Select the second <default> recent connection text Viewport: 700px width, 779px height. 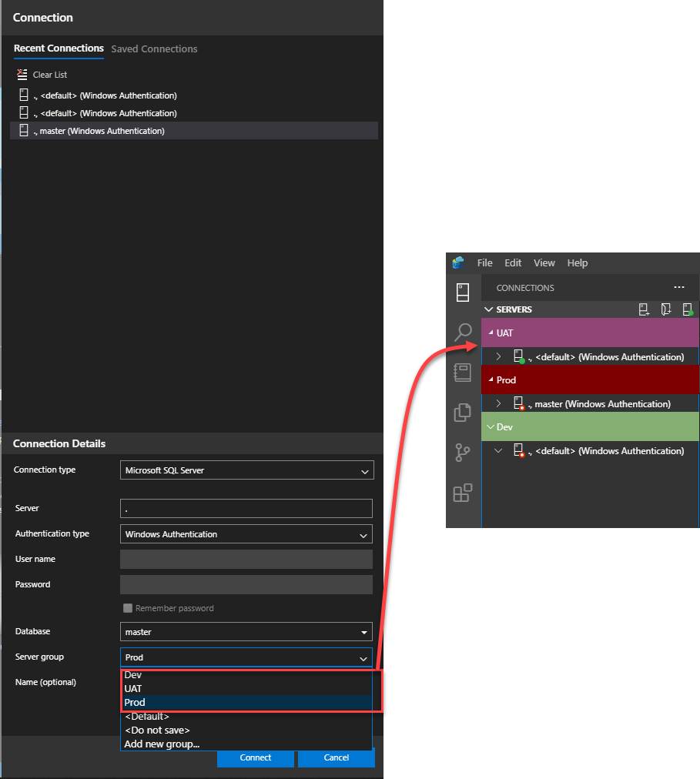tap(105, 113)
